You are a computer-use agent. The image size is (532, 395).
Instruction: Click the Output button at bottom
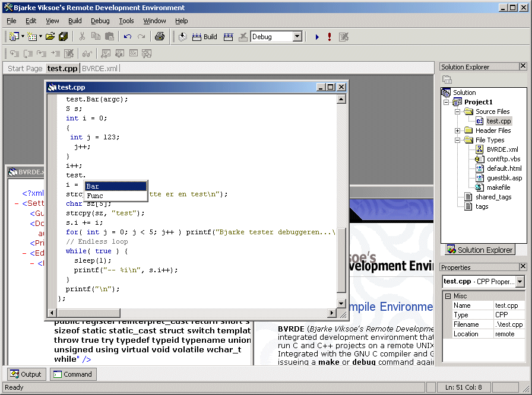click(26, 374)
